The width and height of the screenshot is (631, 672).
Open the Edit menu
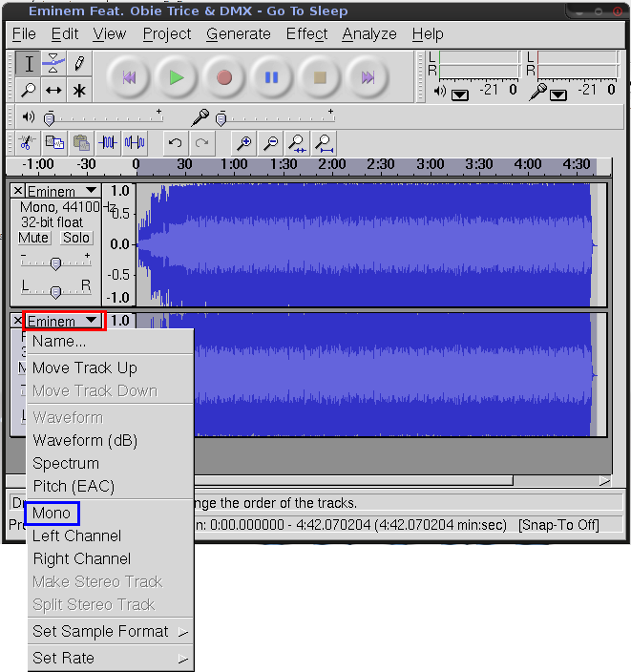pos(65,33)
